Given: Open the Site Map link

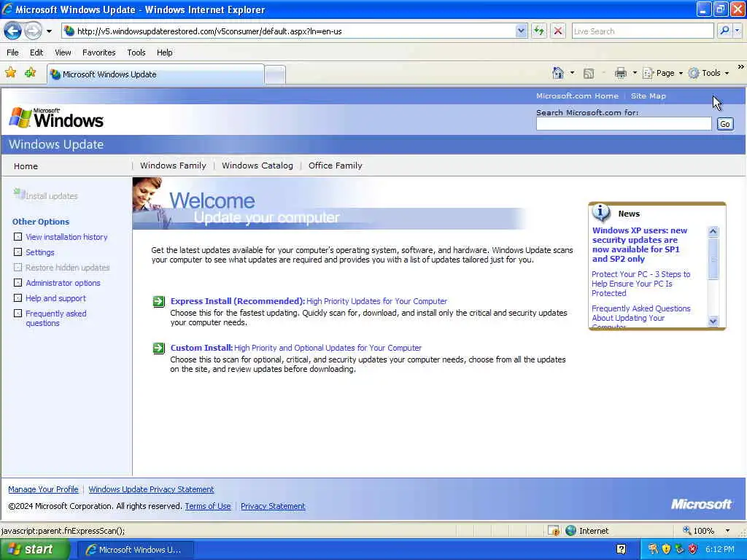Looking at the screenshot, I should (648, 96).
